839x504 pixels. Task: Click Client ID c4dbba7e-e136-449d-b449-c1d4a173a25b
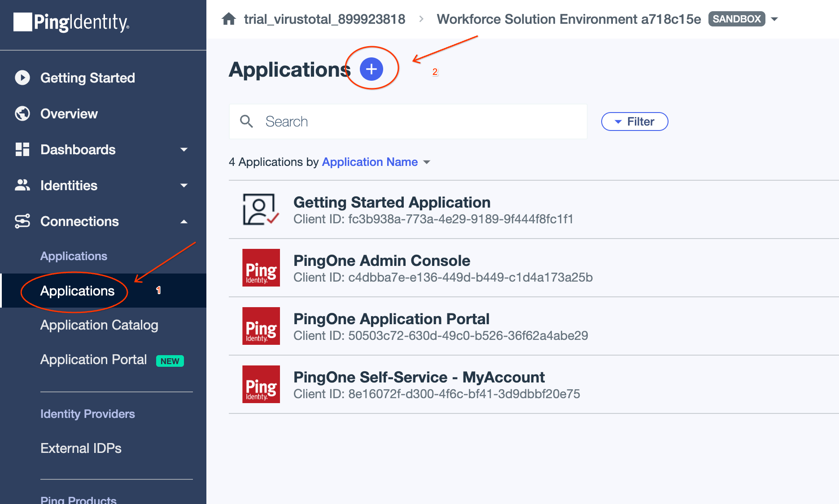443,278
